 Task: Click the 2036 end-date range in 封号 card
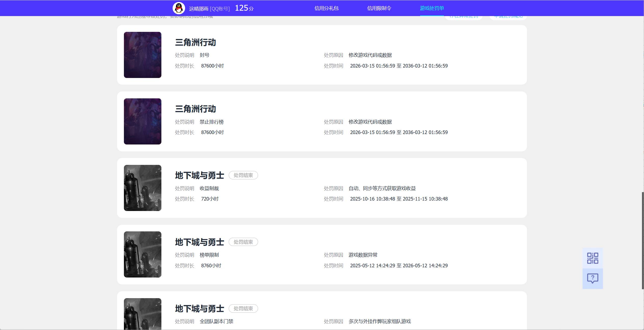(x=399, y=66)
